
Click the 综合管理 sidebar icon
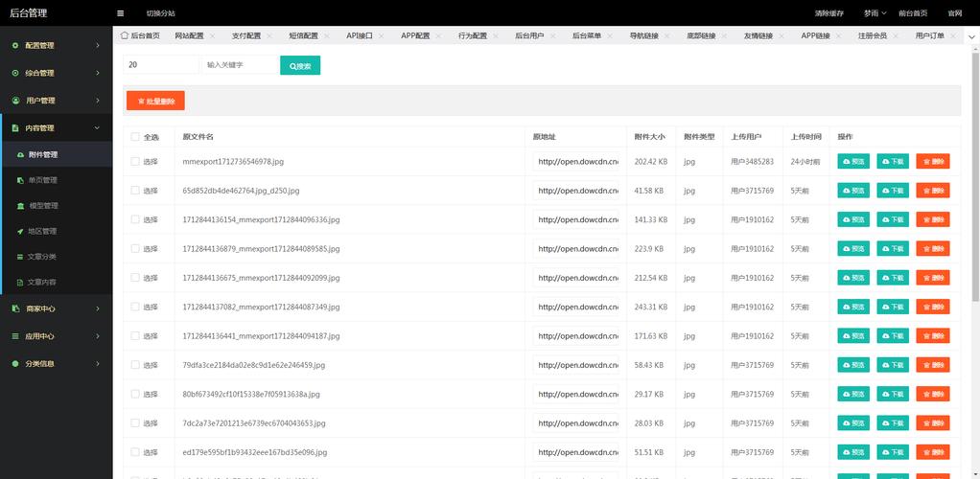15,73
